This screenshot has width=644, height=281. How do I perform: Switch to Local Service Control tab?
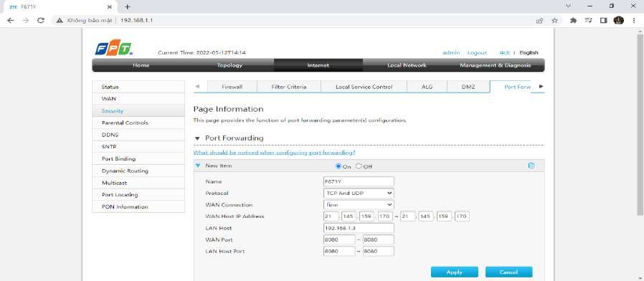tap(364, 87)
